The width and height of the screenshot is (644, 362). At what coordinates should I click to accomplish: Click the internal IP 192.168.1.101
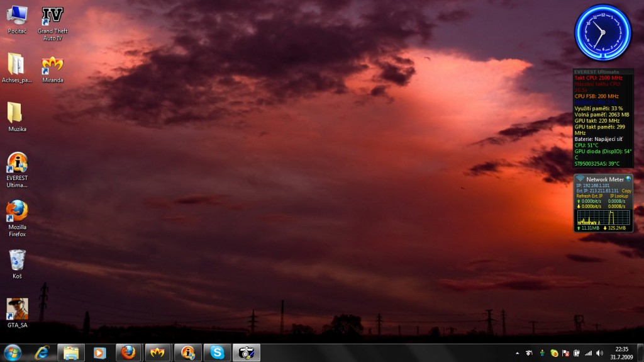click(x=592, y=186)
